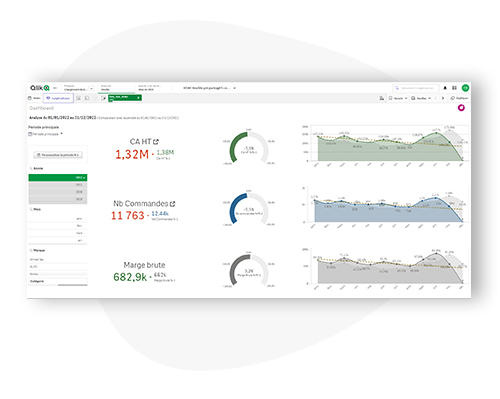The height and width of the screenshot is (399, 500).
Task: Open the sheets dropdown
Action: coord(421,98)
